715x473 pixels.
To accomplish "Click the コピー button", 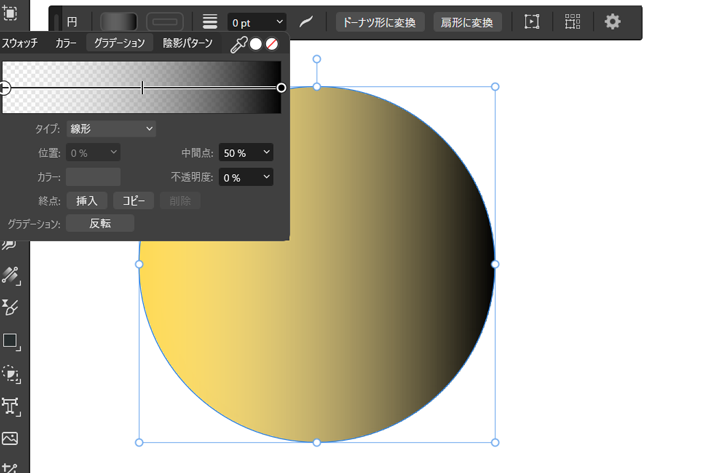I will coord(134,201).
